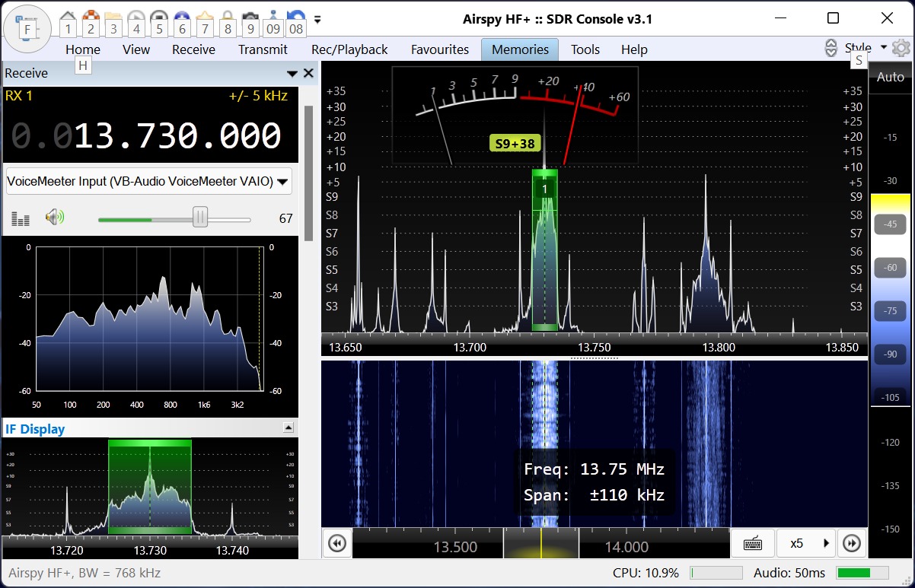The height and width of the screenshot is (588, 915).
Task: Open the Style dropdown menu
Action: (866, 48)
